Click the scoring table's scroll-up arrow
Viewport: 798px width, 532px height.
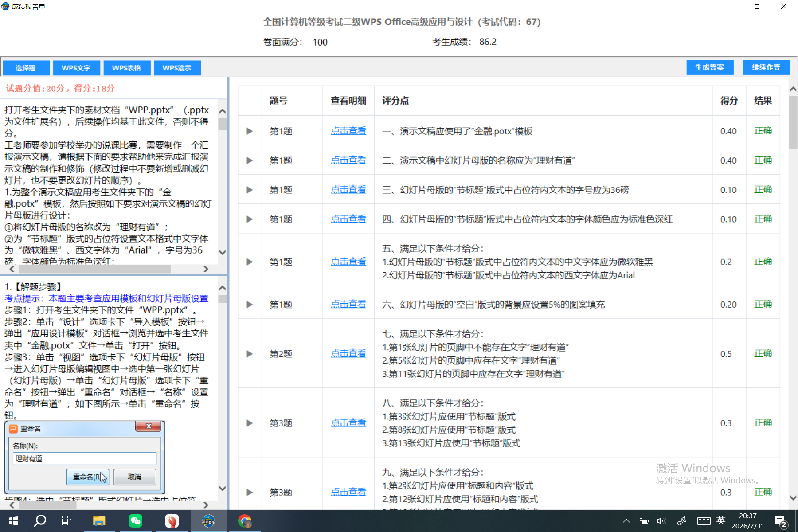[x=793, y=89]
